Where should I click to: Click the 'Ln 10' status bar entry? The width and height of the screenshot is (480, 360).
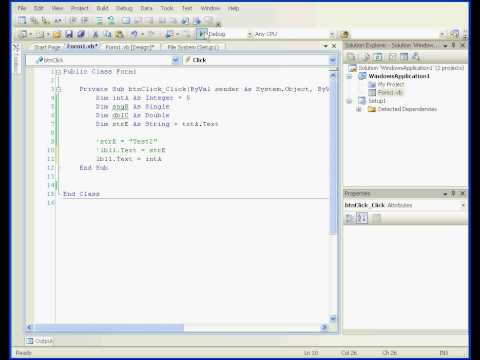(x=311, y=353)
